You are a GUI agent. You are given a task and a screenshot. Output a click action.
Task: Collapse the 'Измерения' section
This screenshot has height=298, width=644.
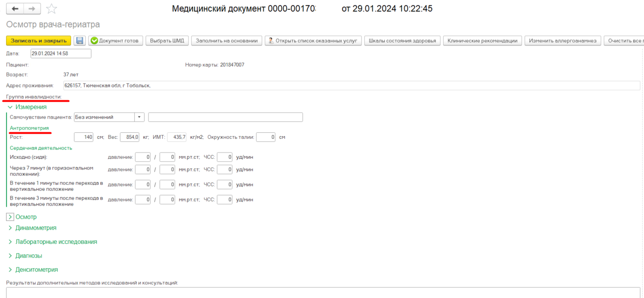tap(10, 107)
